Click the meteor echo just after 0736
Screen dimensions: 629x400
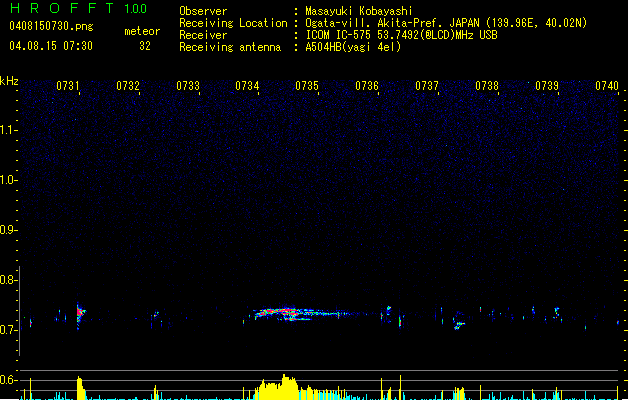coord(388,314)
